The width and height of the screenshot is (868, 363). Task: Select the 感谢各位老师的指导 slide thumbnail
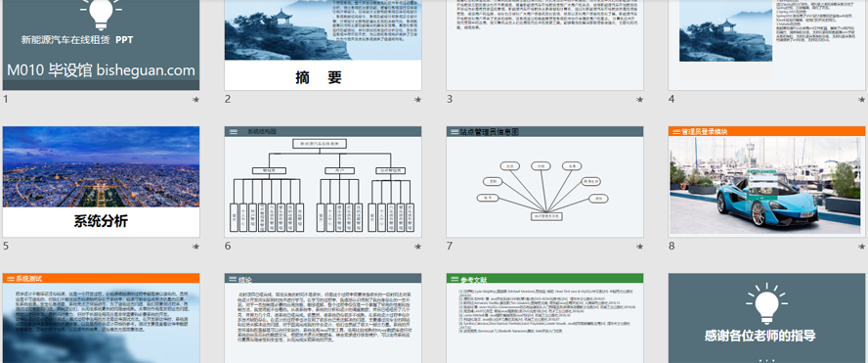(767, 318)
